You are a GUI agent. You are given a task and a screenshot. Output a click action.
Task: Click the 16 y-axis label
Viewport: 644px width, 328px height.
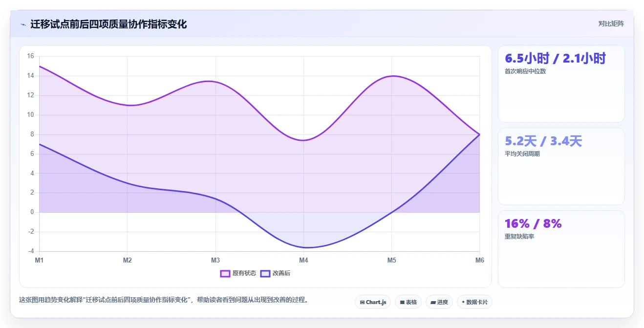pos(30,56)
